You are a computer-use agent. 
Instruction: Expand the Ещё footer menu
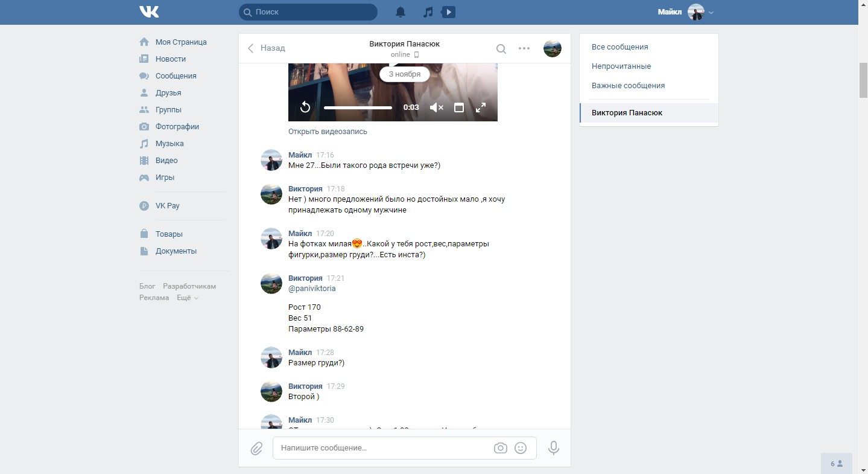pos(187,298)
